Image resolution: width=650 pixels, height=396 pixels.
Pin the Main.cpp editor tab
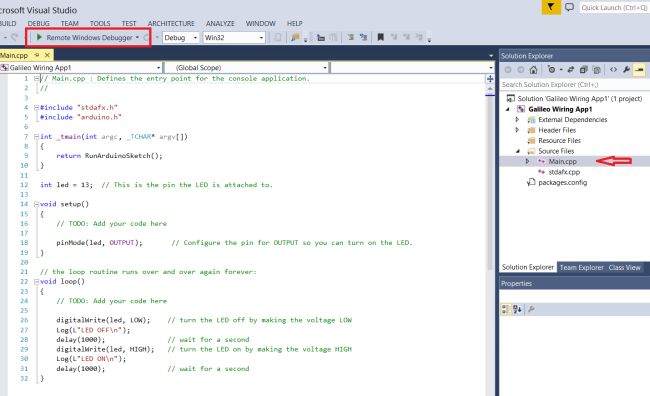pos(37,55)
